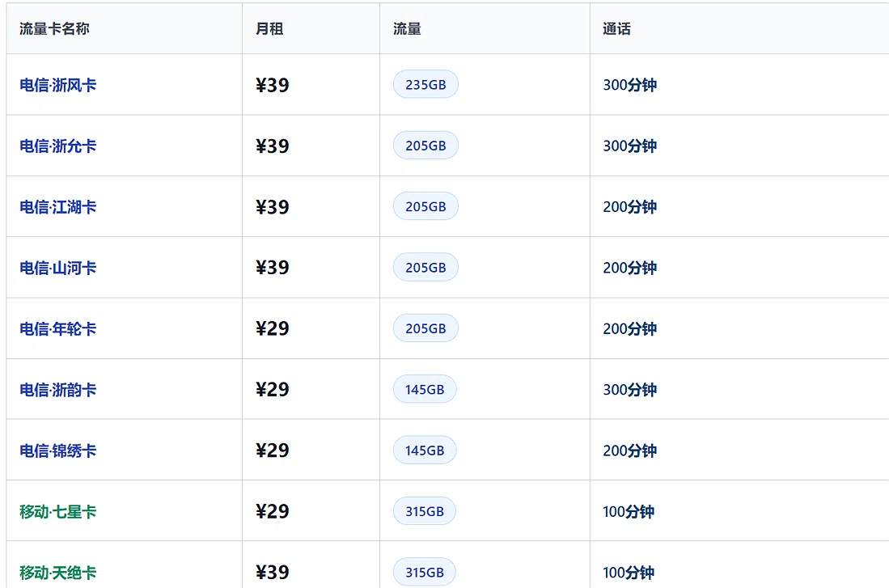Select the ¥29 price of 七星卡

272,511
